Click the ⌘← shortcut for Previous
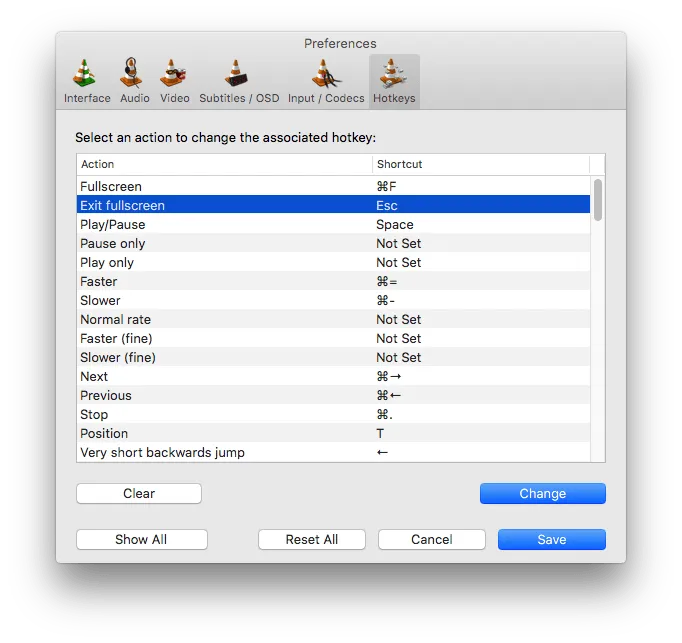The width and height of the screenshot is (682, 643). (x=389, y=395)
